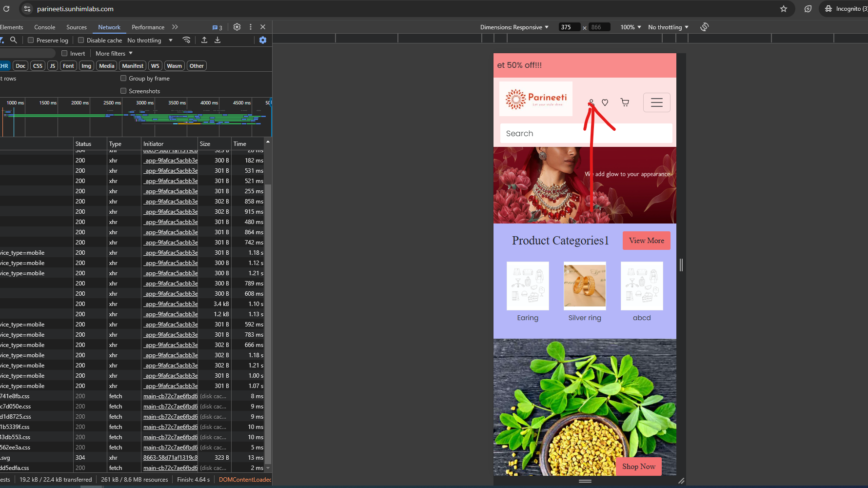Open the abcd category thumbnail
Viewport: 868px width, 488px height.
click(x=642, y=286)
